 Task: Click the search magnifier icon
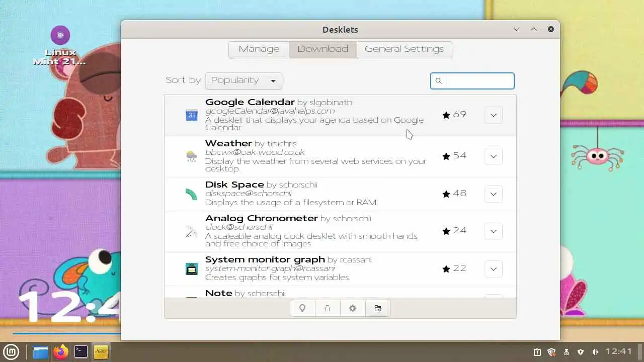point(438,81)
